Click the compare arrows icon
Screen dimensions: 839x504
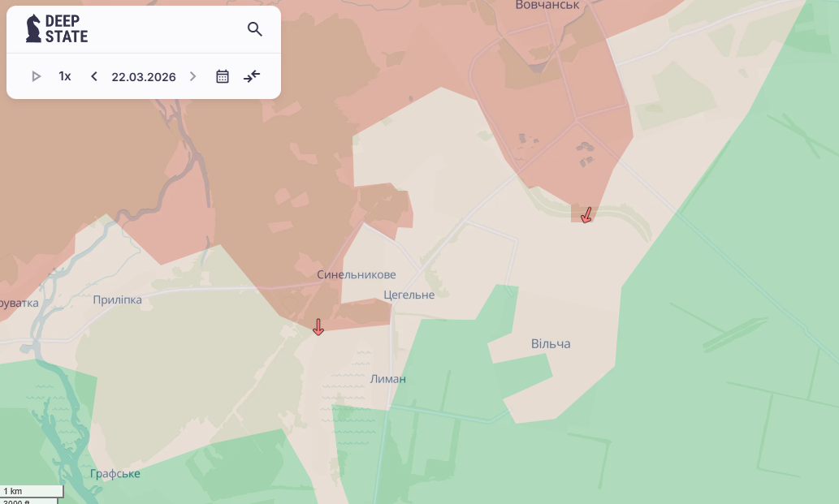tap(252, 76)
